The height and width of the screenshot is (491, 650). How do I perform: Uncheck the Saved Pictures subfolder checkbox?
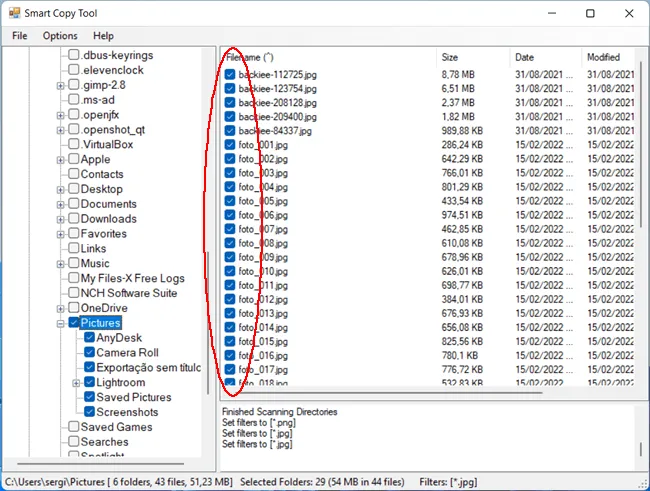[x=89, y=397]
